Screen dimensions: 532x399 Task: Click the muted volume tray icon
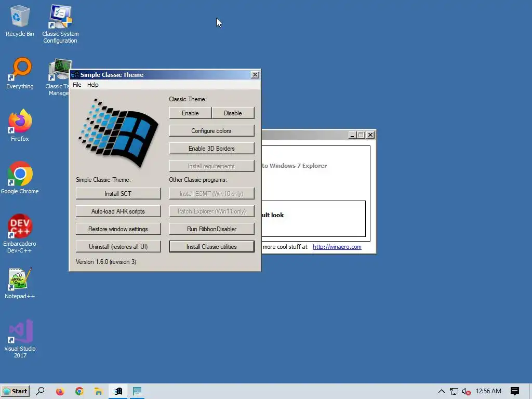coord(466,392)
